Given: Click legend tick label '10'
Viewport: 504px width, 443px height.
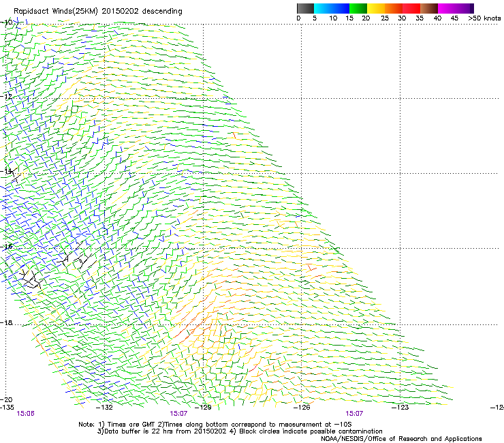Looking at the screenshot, I should (x=333, y=18).
